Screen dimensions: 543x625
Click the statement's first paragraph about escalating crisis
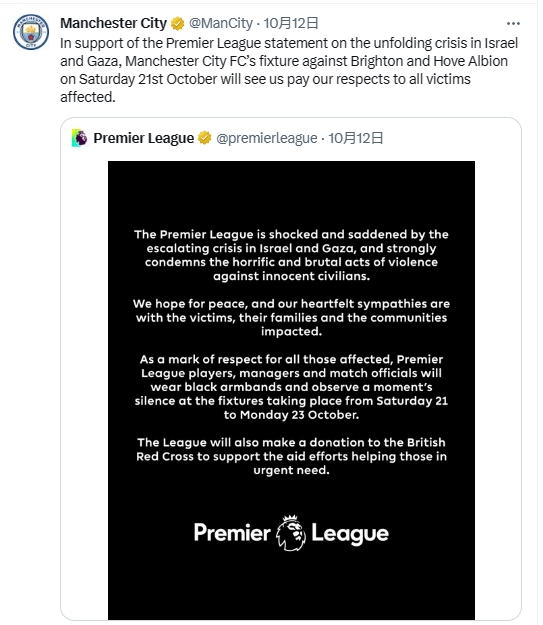click(291, 255)
